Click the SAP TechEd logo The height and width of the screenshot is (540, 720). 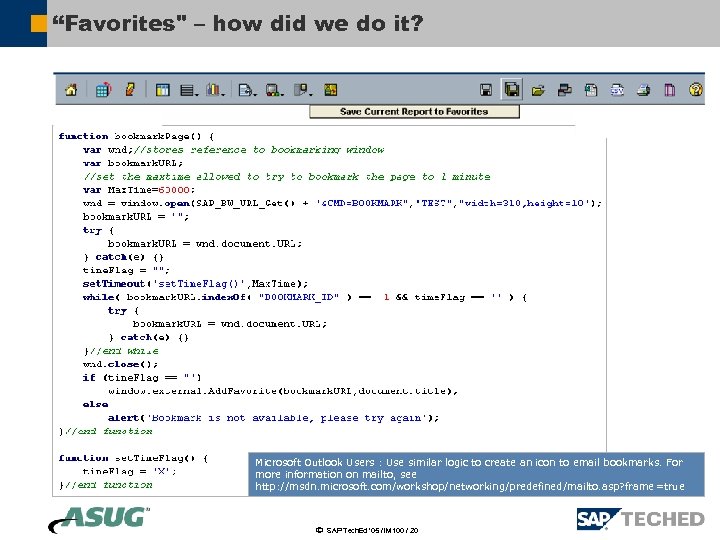(641, 519)
